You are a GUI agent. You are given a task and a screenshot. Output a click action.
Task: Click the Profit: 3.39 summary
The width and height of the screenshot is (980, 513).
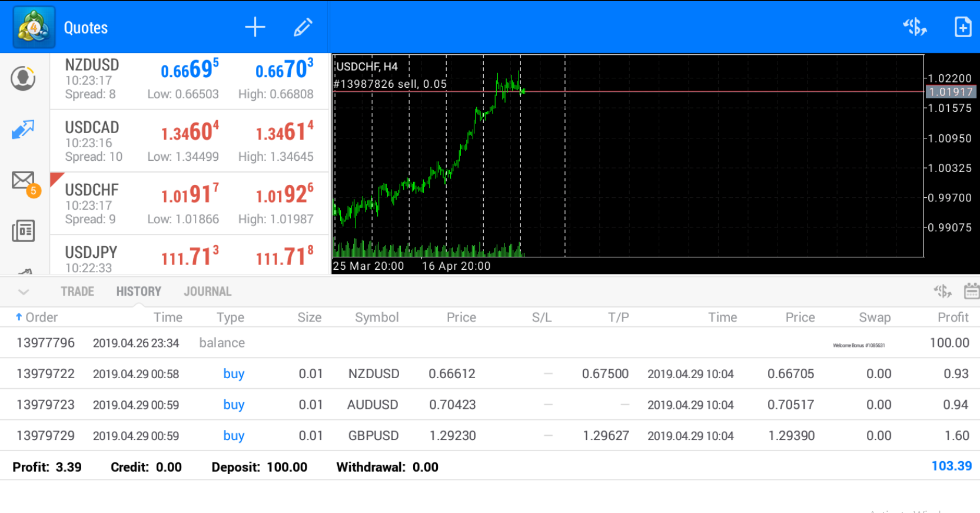click(x=47, y=467)
